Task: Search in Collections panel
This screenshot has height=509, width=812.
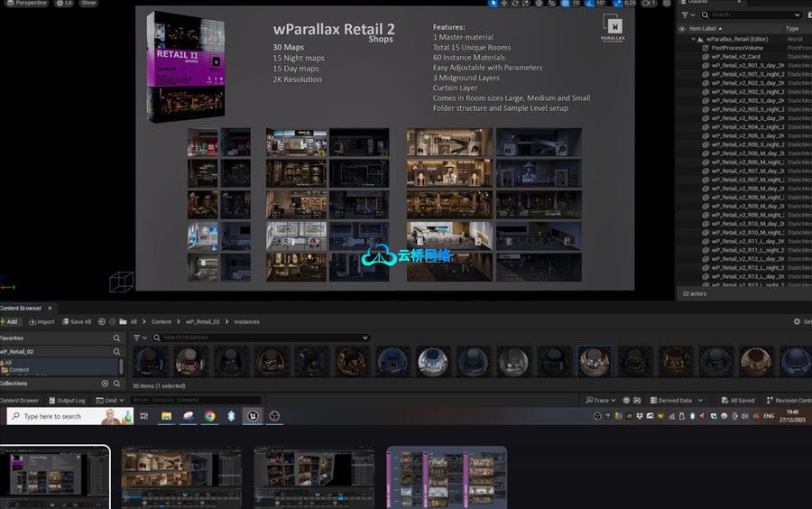Action: tap(116, 384)
